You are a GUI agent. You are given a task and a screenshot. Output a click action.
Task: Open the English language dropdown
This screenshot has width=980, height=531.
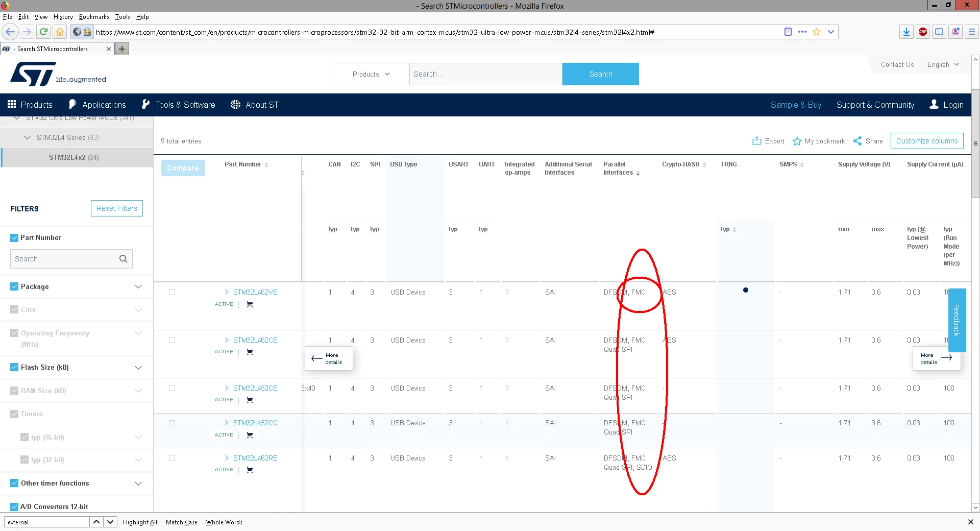tap(943, 64)
